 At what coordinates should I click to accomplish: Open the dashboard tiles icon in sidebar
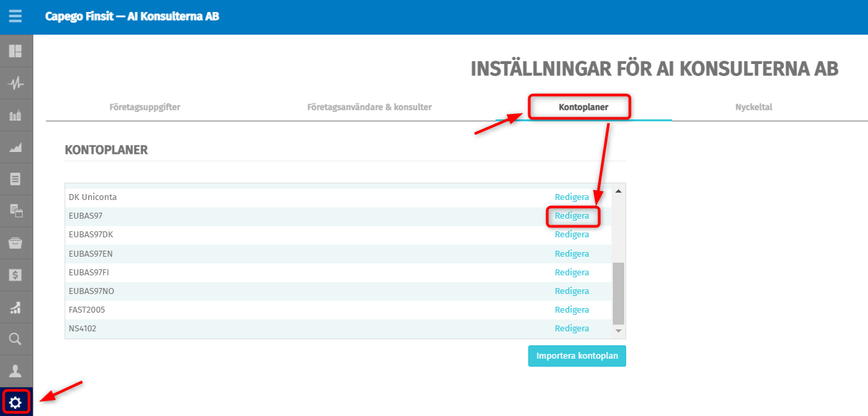pyautogui.click(x=15, y=51)
